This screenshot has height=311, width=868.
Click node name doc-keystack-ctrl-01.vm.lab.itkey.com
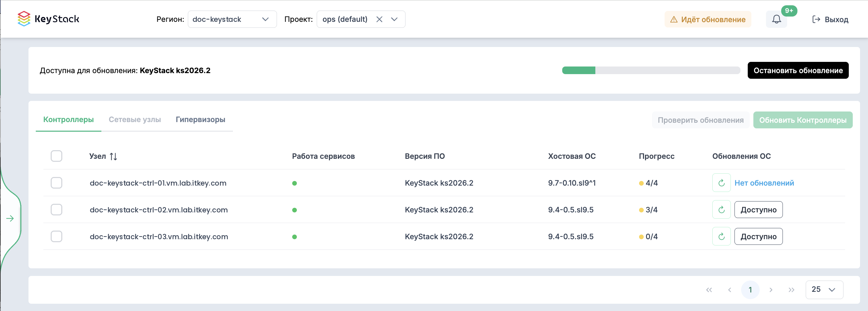point(158,183)
